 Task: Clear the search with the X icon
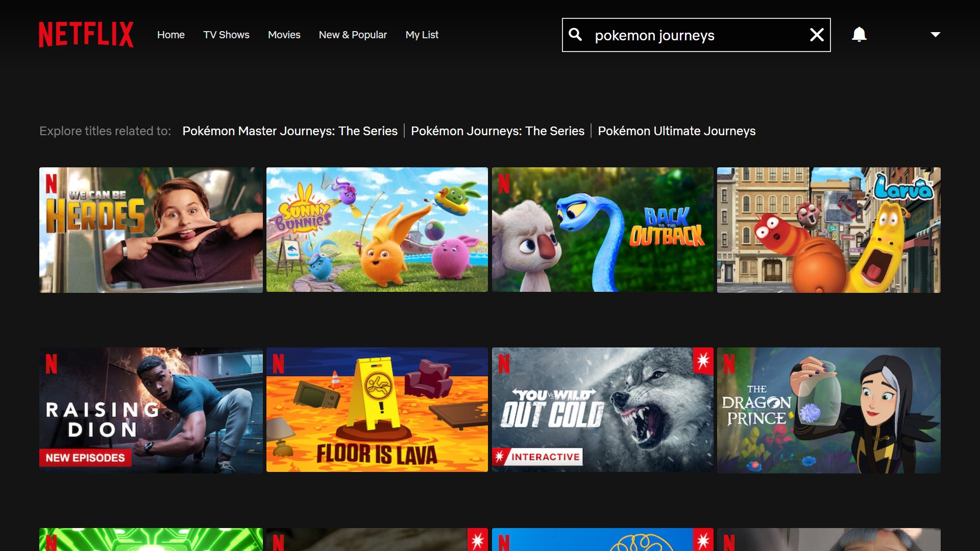817,35
